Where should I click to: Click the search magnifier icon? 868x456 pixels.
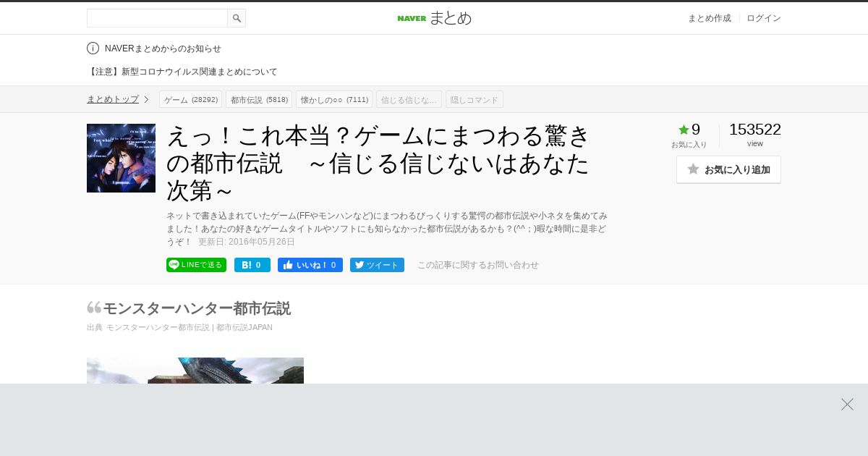tap(237, 18)
